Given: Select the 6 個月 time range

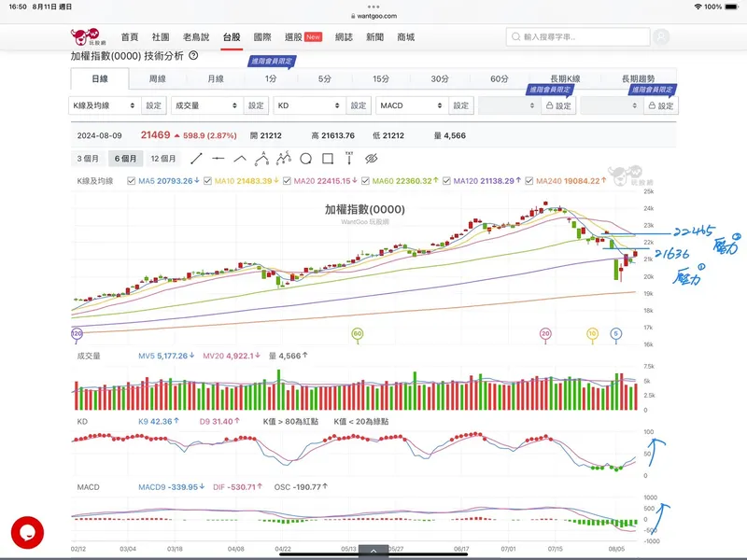Looking at the screenshot, I should (x=126, y=159).
